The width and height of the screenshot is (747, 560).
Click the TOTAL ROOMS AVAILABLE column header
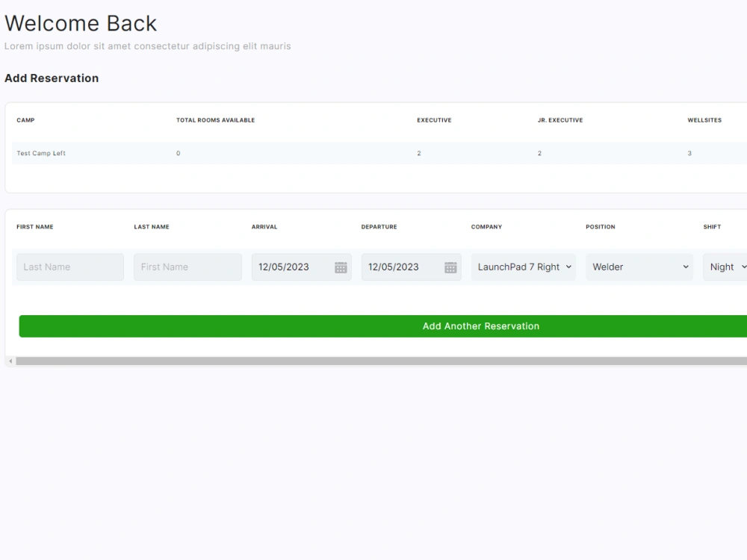pyautogui.click(x=215, y=120)
